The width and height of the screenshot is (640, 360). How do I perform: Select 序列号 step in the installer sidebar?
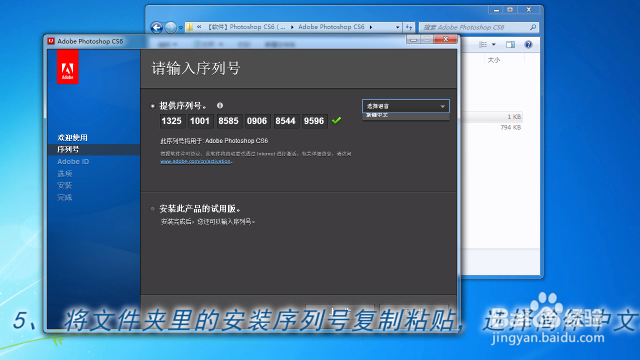(x=68, y=149)
